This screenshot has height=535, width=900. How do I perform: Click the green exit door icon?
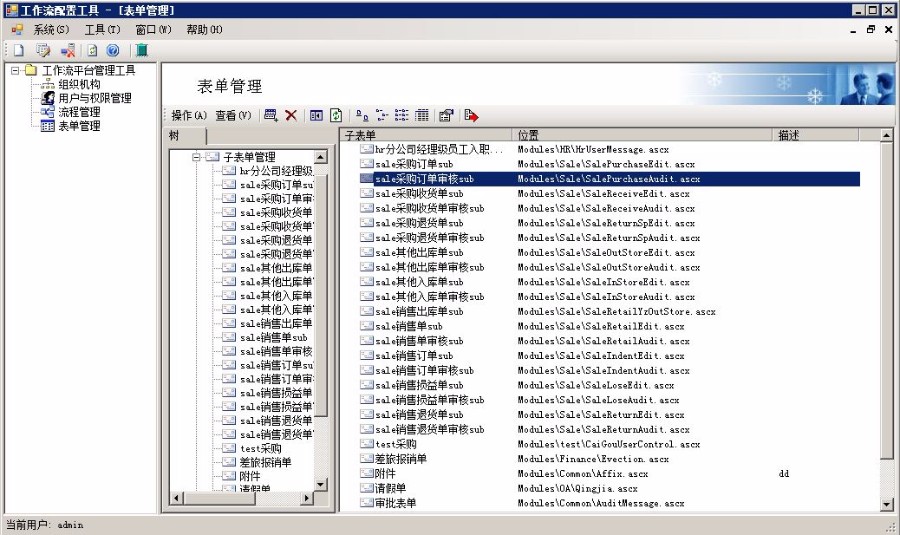[x=142, y=51]
